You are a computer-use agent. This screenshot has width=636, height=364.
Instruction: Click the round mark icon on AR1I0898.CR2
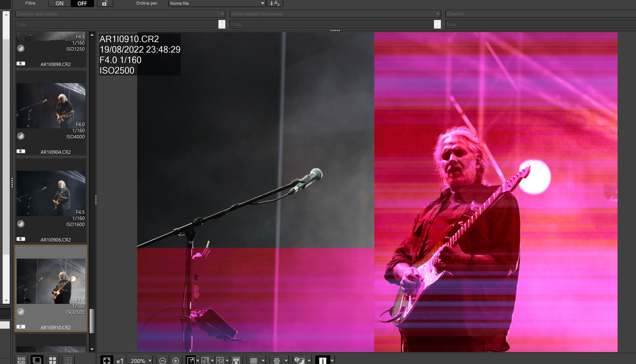point(21,48)
